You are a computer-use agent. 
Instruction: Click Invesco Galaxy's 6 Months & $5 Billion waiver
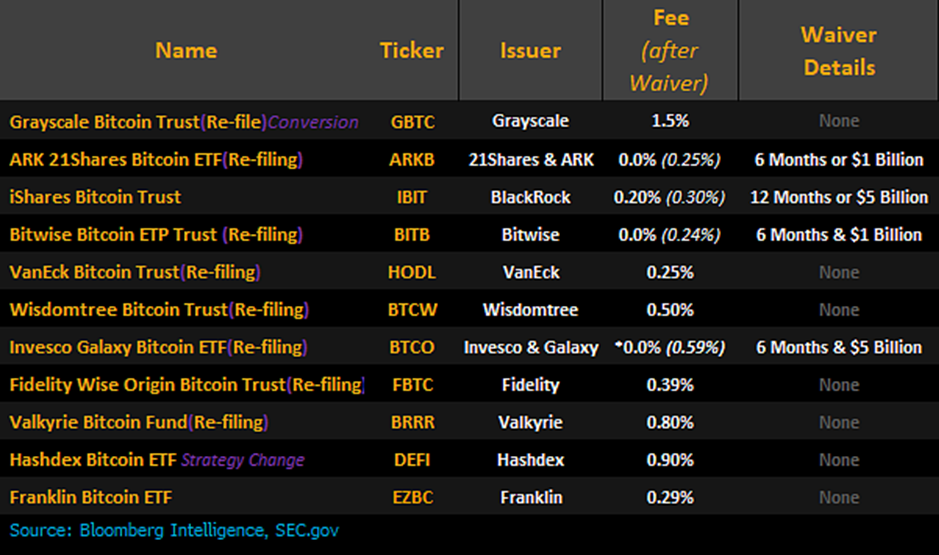pyautogui.click(x=838, y=347)
